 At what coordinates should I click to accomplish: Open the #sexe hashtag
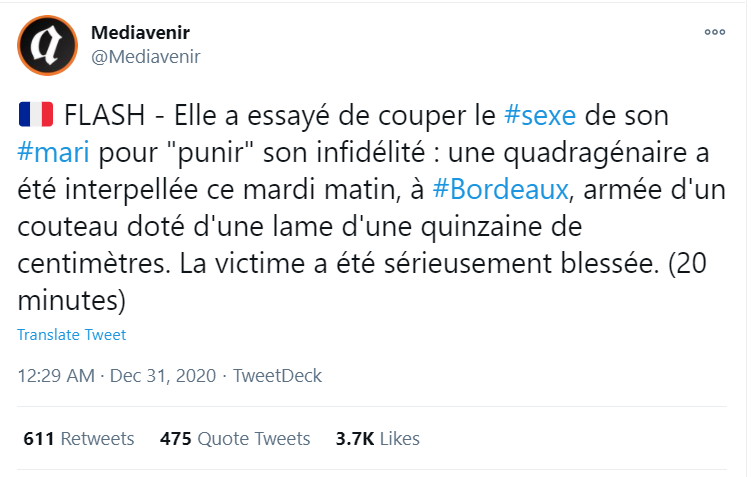(540, 114)
